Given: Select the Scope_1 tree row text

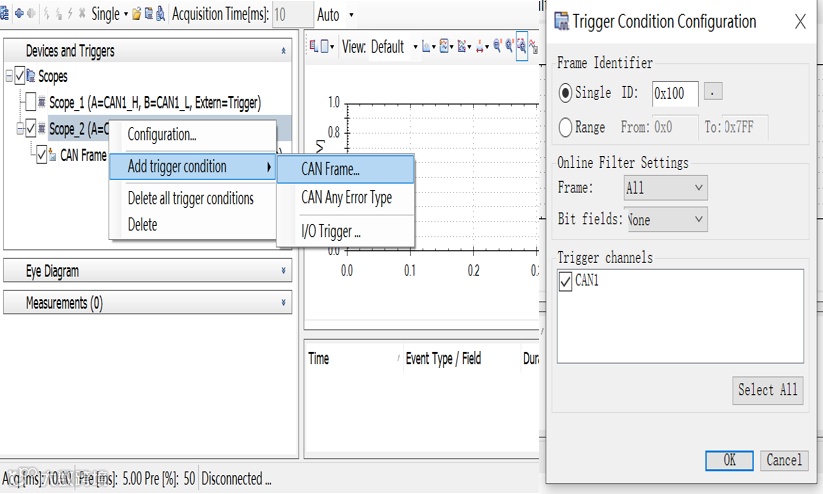Looking at the screenshot, I should (155, 102).
